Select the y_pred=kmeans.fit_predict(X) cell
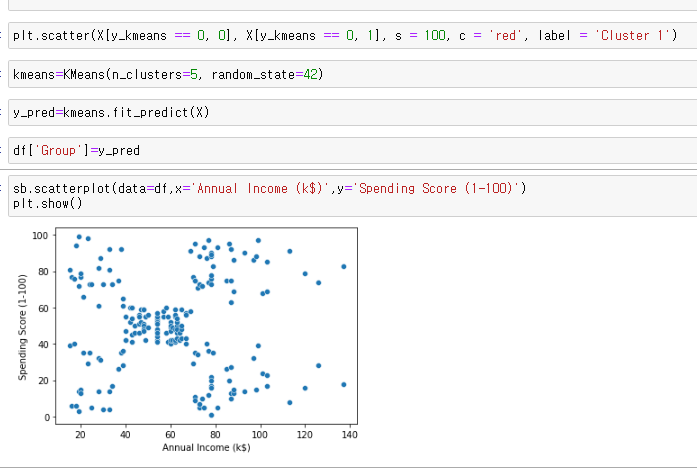697x472 pixels. pyautogui.click(x=353, y=112)
